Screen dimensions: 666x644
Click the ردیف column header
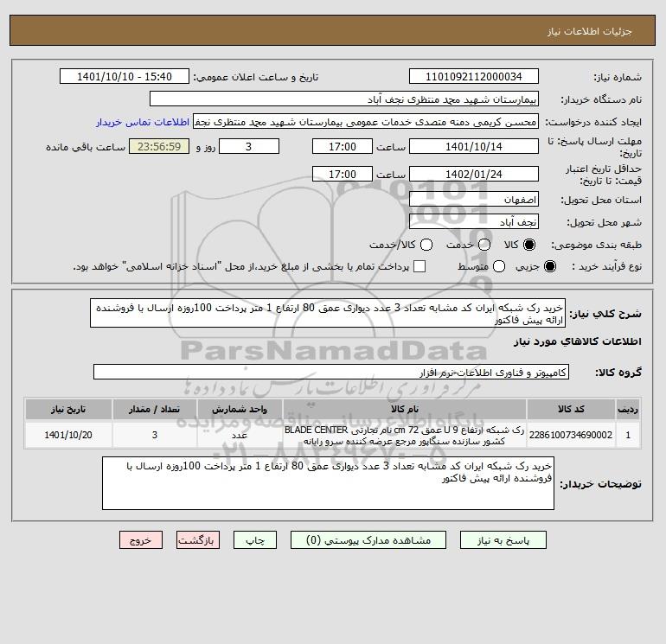pyautogui.click(x=628, y=409)
